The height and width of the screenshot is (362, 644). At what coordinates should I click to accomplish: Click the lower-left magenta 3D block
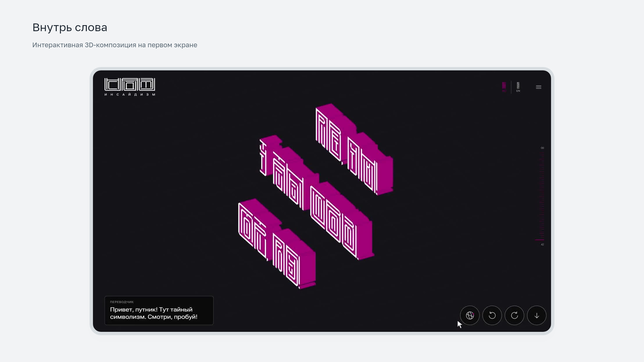[x=277, y=244]
